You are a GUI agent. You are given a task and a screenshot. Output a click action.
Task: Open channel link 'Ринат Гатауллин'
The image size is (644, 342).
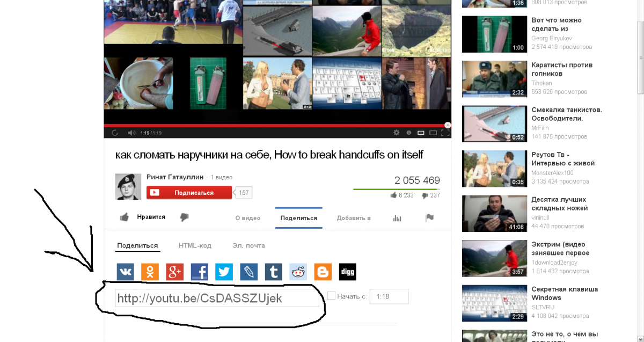click(x=175, y=177)
